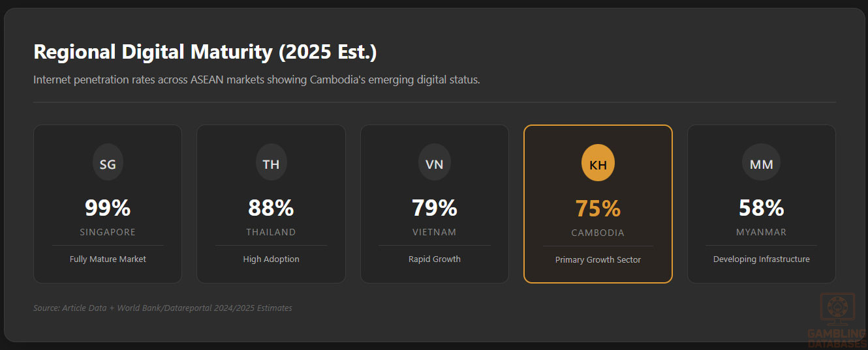Click the Developing Infrastructure label
This screenshot has height=350, width=868.
(761, 259)
